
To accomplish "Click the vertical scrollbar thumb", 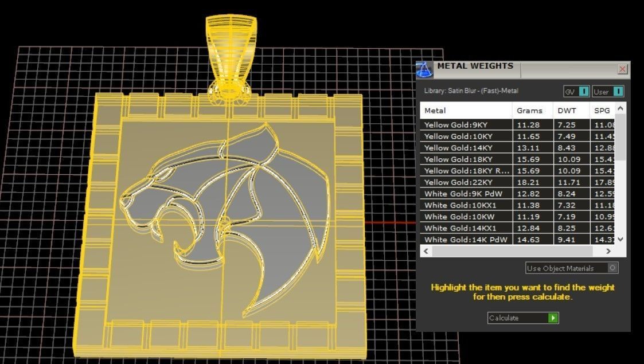I will tap(620, 137).
